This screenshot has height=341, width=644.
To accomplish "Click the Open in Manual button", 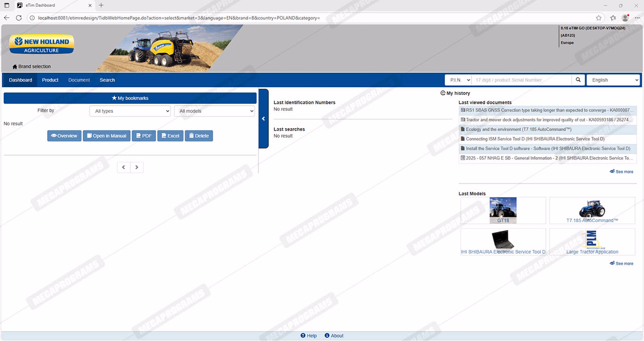I will [x=107, y=136].
